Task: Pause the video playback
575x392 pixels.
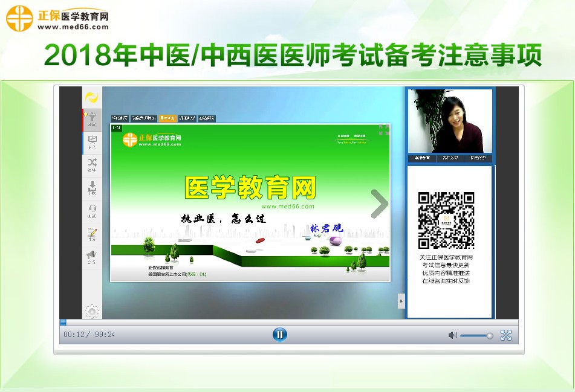Action: pyautogui.click(x=279, y=335)
